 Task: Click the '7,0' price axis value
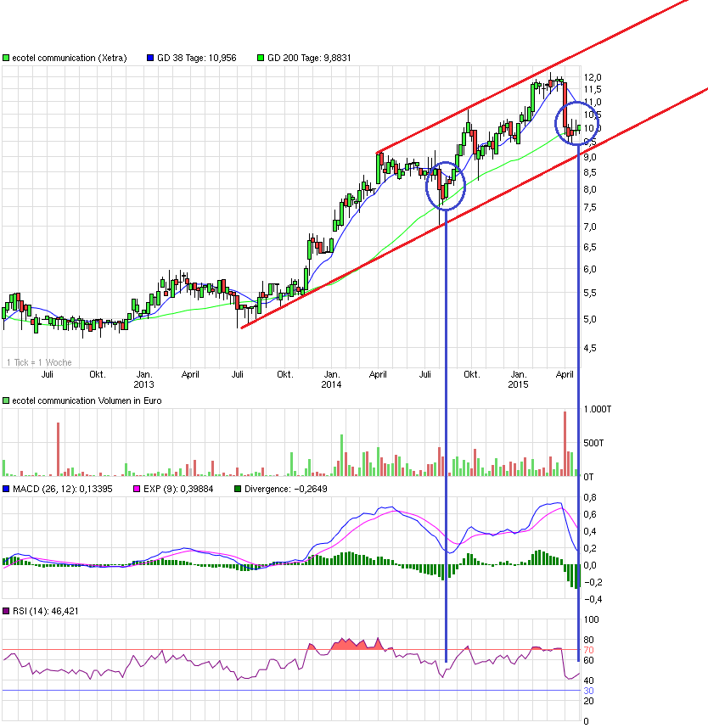(589, 227)
